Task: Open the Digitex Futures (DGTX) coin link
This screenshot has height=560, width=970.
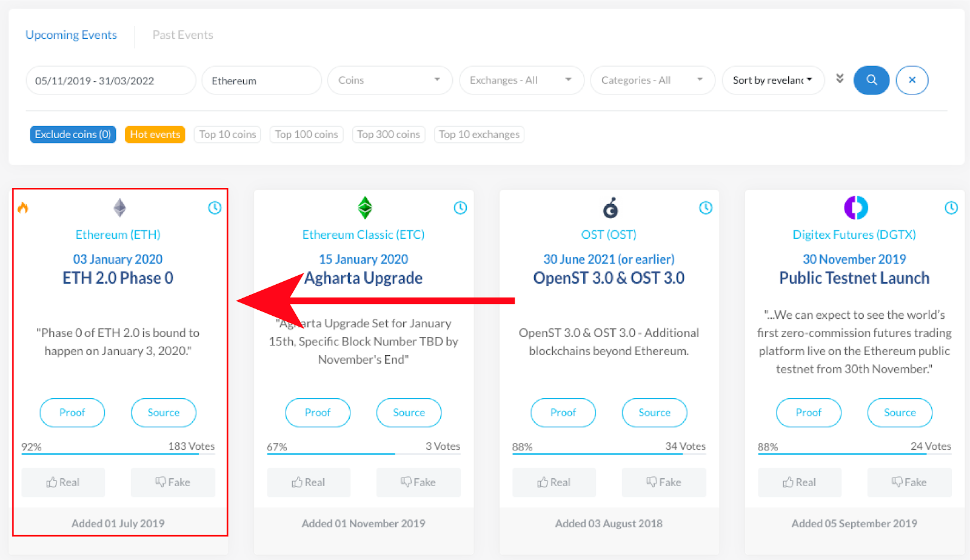Action: [x=854, y=235]
